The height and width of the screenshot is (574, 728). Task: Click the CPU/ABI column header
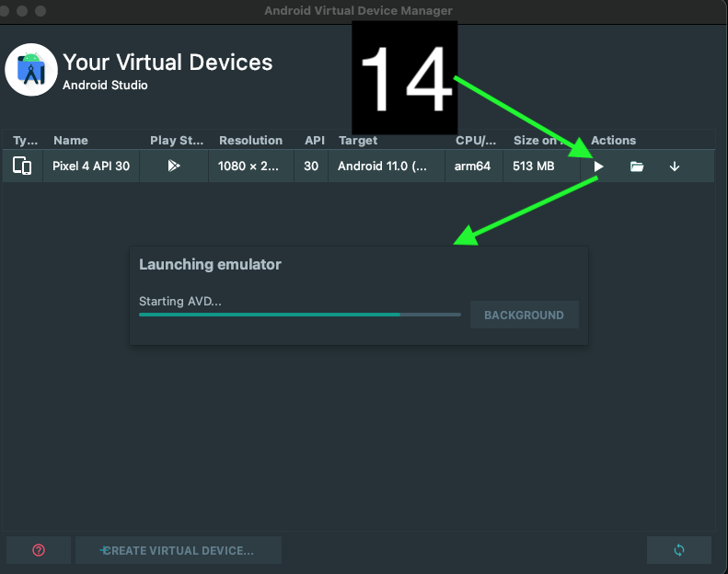pyautogui.click(x=475, y=141)
